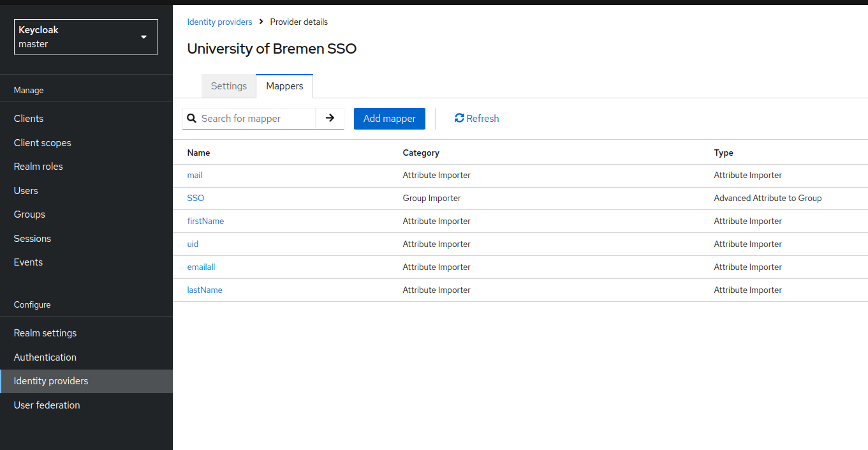
Task: Click Provider details breadcrumb text
Action: point(299,22)
